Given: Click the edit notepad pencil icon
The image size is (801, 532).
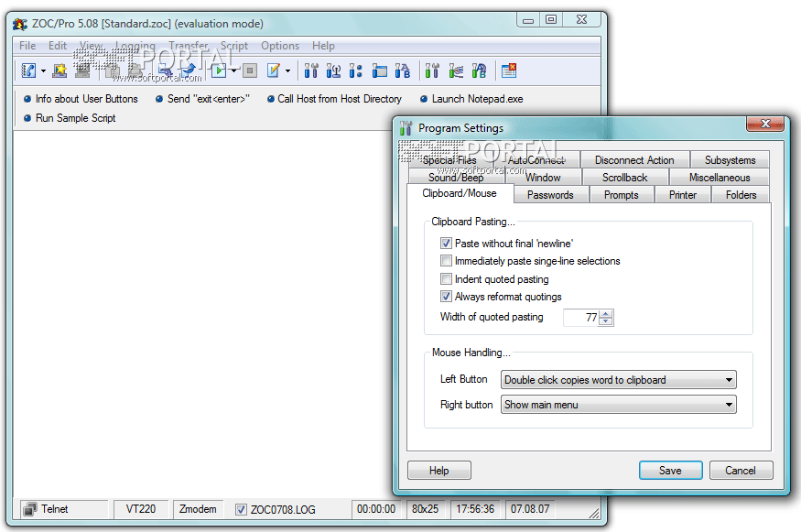Looking at the screenshot, I should 274,71.
